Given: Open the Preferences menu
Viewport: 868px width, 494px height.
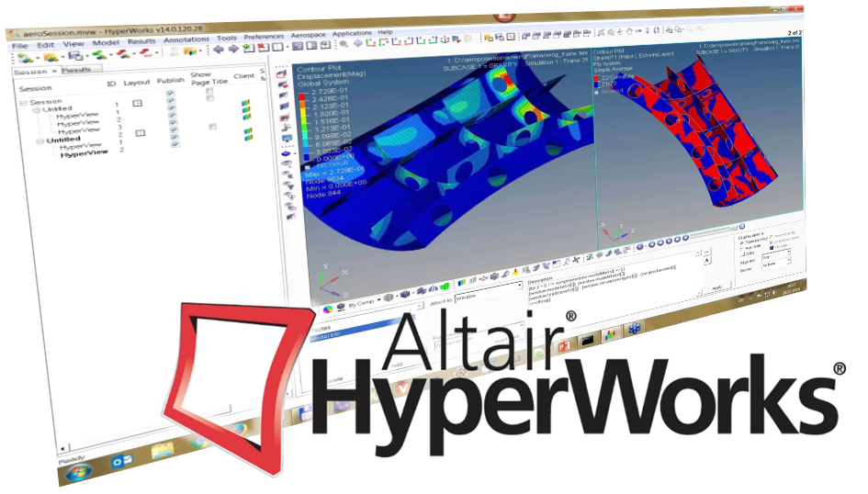Looking at the screenshot, I should 264,37.
